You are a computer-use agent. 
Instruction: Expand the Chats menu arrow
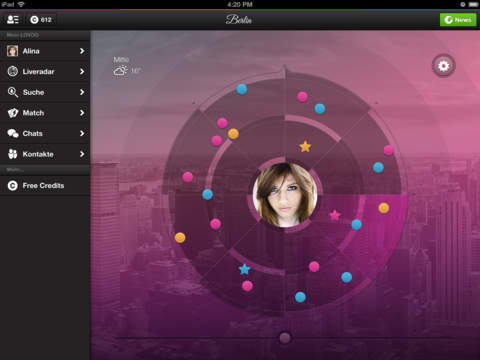[x=82, y=133]
